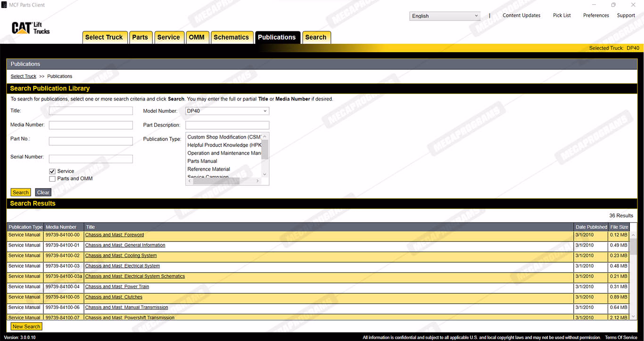Click the publication type horizontal scrollbar
The image size is (644, 341).
216,181
